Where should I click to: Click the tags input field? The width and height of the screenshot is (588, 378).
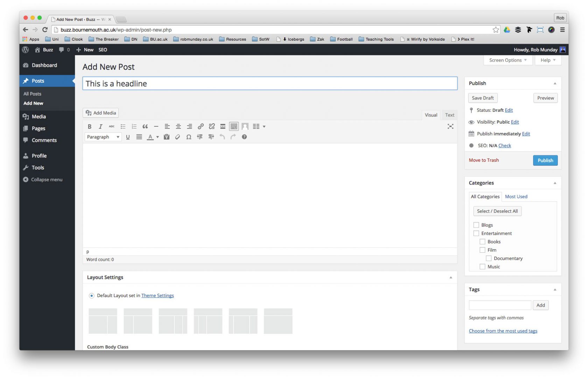[500, 305]
